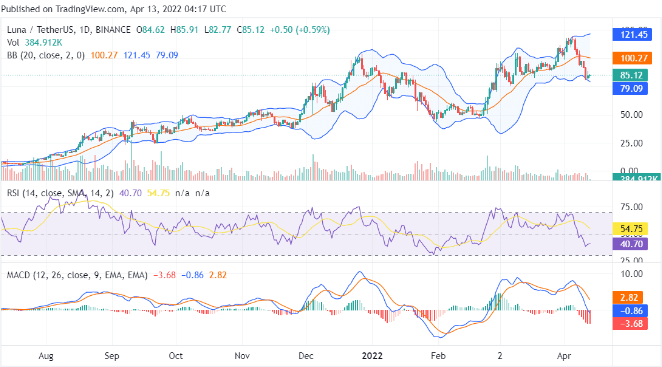Select the BB (20, close, 2, 0) legend
662x367 pixels.
pos(46,55)
